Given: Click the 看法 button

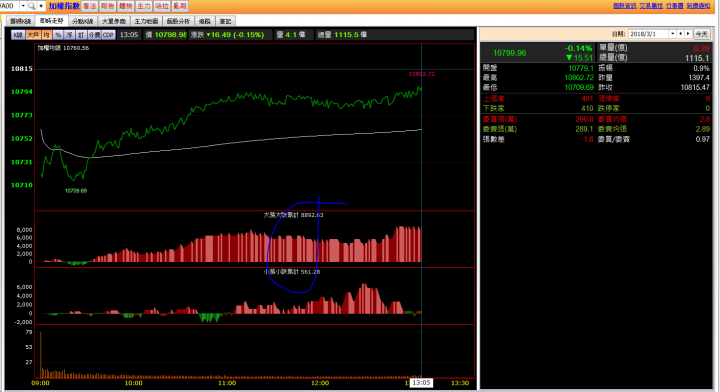Looking at the screenshot, I should pos(90,6).
